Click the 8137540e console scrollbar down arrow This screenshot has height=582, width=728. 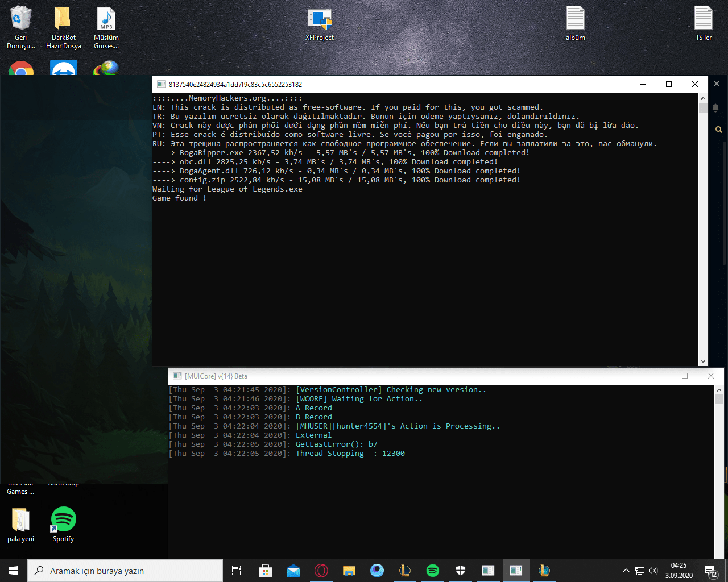click(704, 361)
